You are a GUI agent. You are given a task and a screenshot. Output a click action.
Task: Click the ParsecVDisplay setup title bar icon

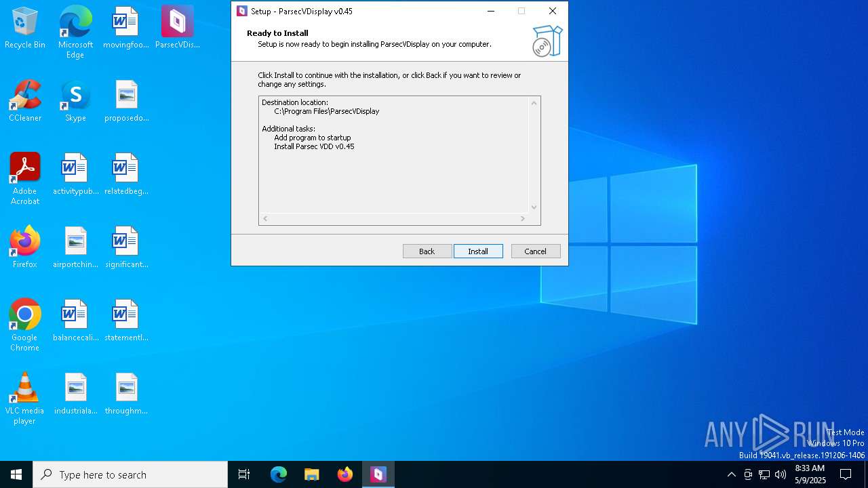[x=241, y=11]
